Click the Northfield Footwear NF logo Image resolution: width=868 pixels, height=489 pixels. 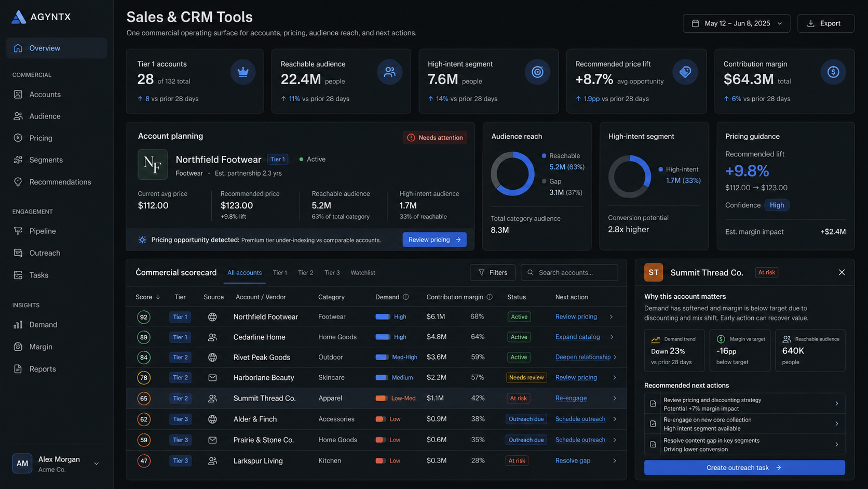[153, 164]
